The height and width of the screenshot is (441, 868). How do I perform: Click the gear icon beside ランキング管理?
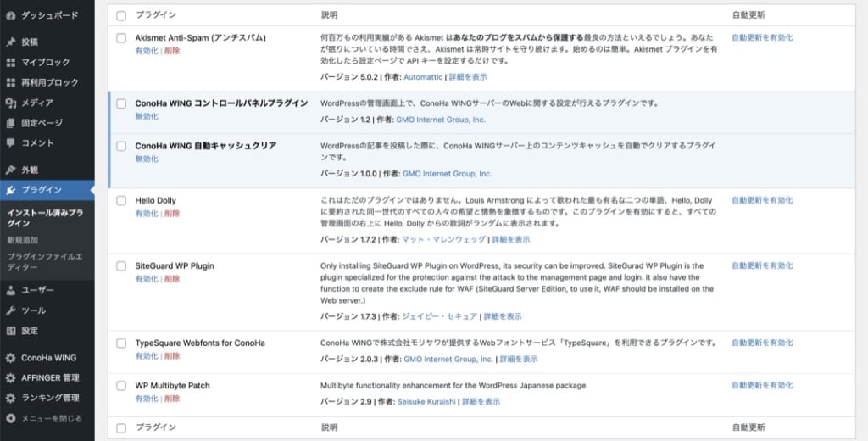[x=10, y=398]
